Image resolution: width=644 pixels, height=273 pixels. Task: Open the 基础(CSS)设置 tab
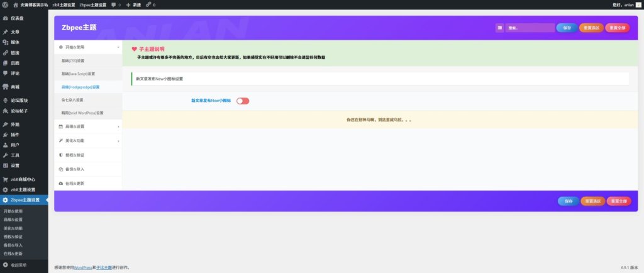click(x=73, y=60)
